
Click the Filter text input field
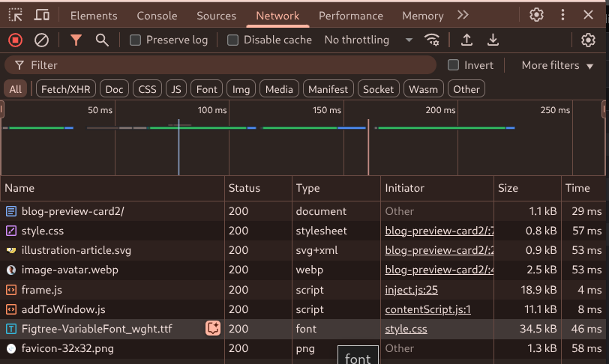(x=220, y=65)
